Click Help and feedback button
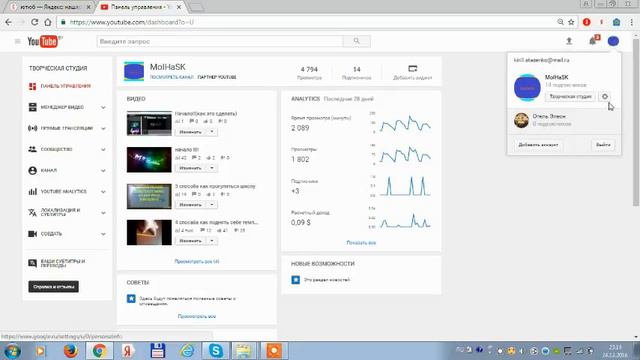The image size is (640, 360). [53, 287]
